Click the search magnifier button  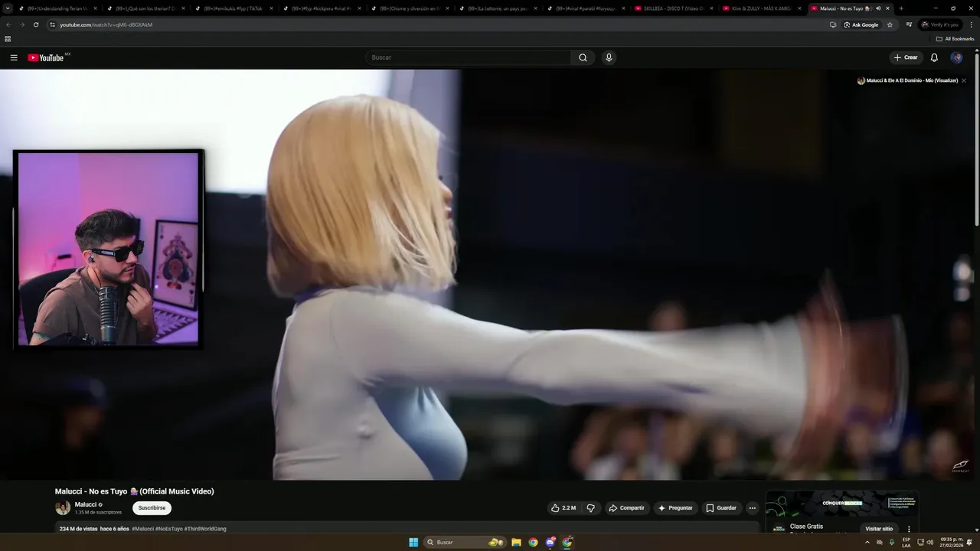(x=583, y=57)
